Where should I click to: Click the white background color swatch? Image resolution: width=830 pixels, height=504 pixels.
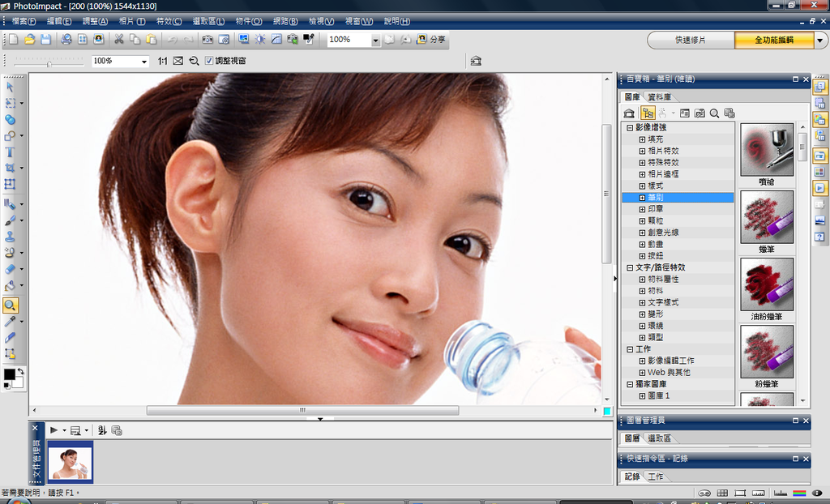point(19,382)
